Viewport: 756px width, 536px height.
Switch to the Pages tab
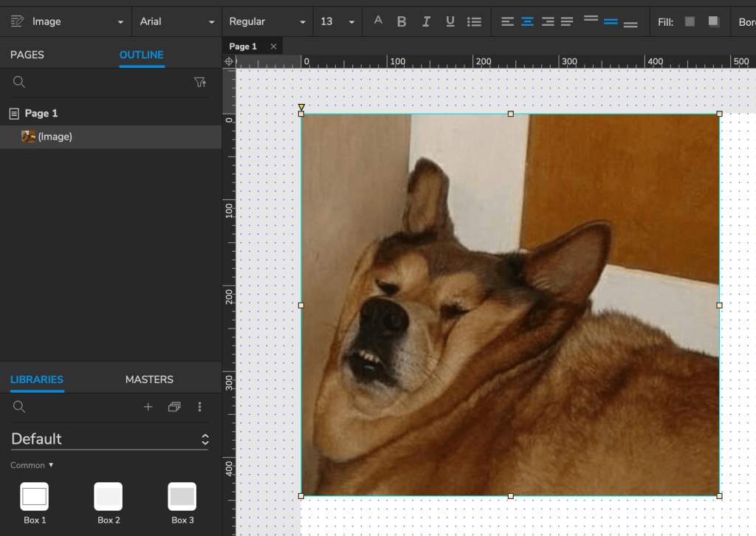tap(27, 55)
